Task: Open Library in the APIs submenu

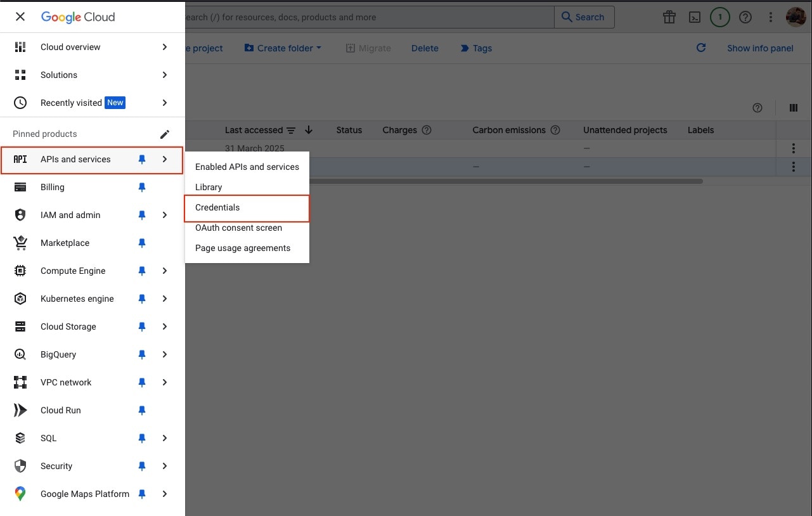Action: (x=247, y=187)
